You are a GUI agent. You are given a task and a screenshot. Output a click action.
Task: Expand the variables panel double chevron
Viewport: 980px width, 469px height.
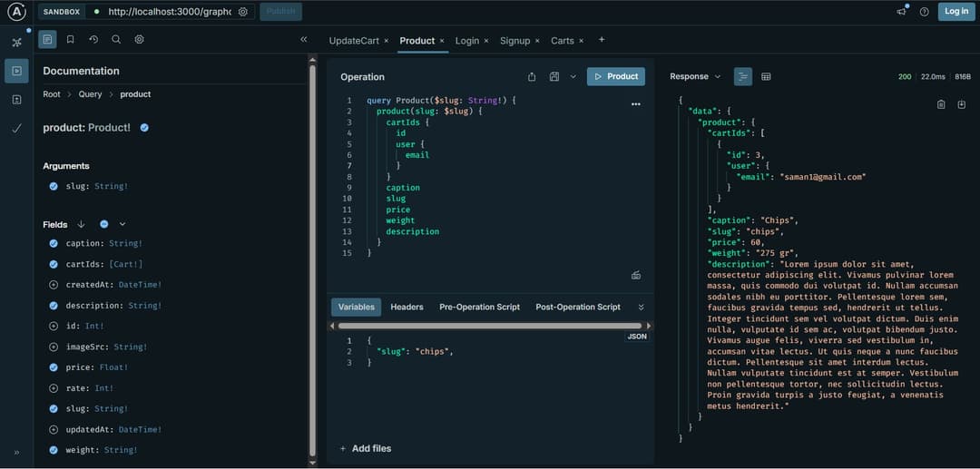pyautogui.click(x=641, y=308)
